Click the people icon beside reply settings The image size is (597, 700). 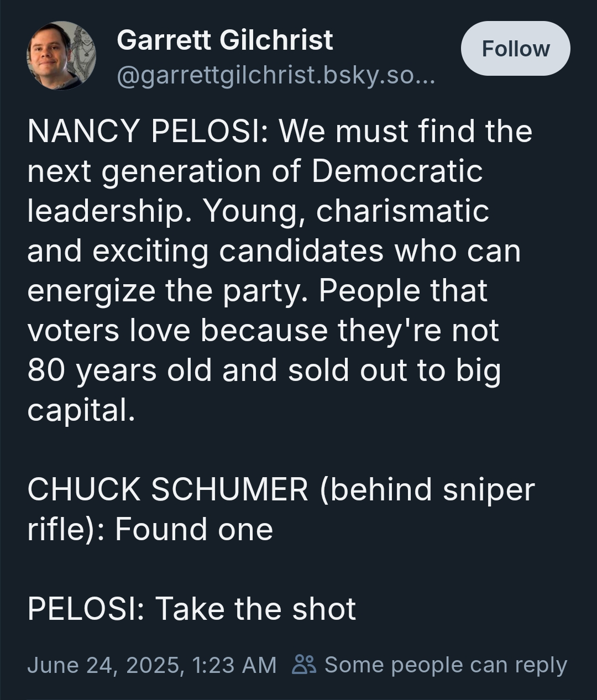click(304, 665)
